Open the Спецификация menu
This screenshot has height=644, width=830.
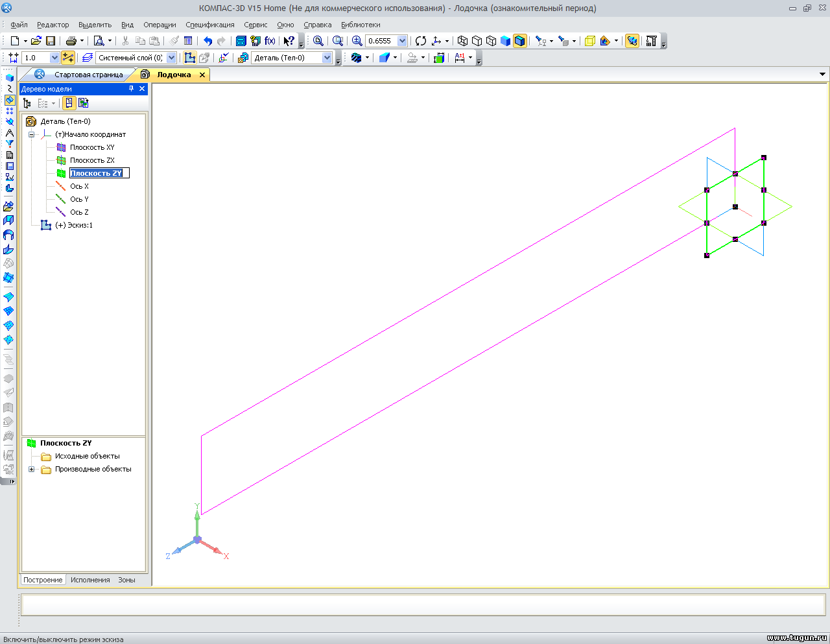[210, 25]
